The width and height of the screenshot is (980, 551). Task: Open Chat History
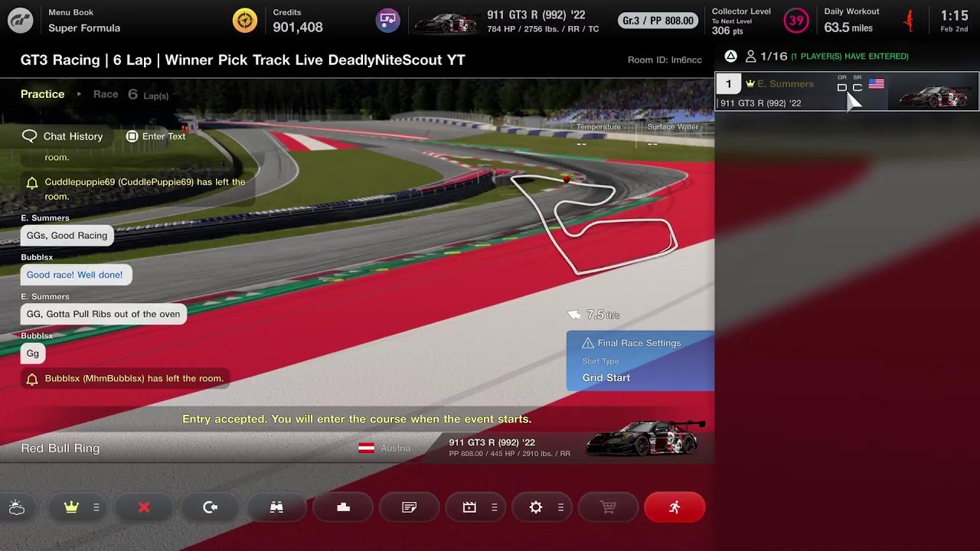pos(64,136)
